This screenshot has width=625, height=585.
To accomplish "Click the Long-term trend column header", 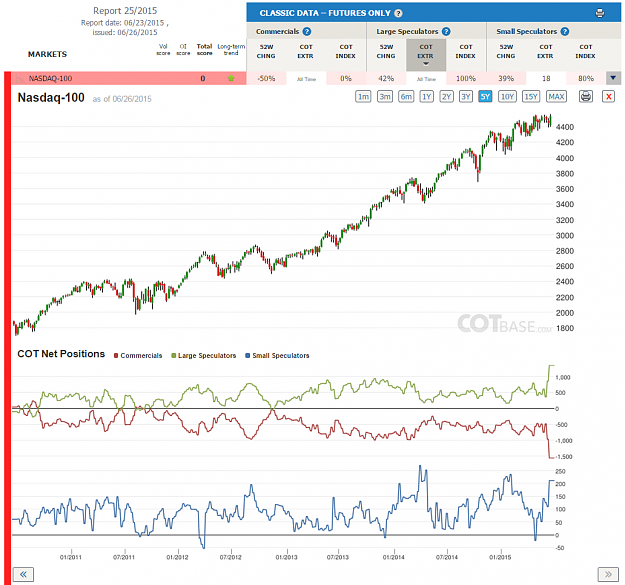I will [231, 49].
